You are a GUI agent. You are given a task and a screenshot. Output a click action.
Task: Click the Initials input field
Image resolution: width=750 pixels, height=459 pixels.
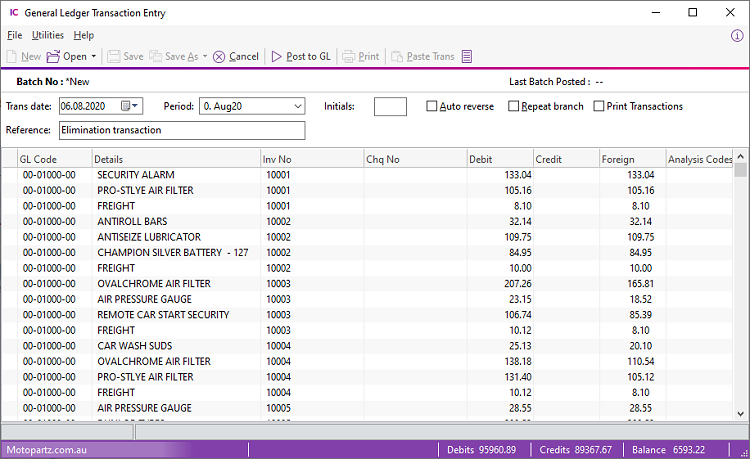click(390, 107)
